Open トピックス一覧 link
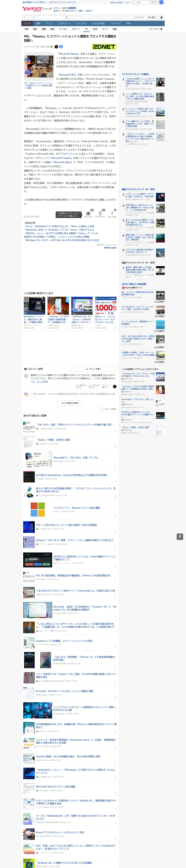 click(155, 29)
